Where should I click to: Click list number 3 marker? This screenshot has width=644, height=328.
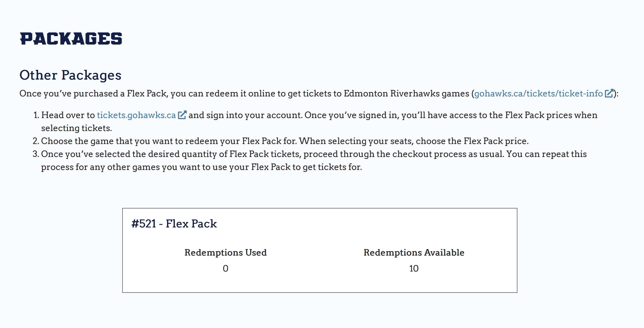pyautogui.click(x=36, y=154)
